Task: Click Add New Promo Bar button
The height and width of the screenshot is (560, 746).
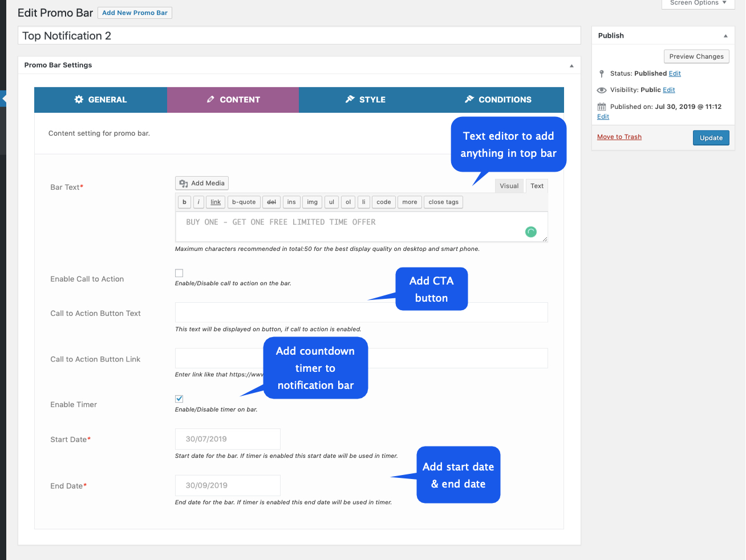Action: pyautogui.click(x=135, y=13)
